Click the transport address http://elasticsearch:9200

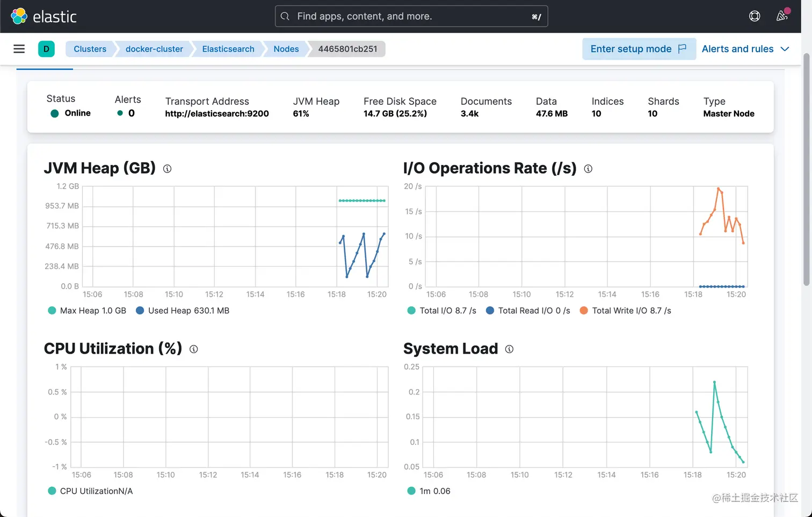pyautogui.click(x=217, y=114)
